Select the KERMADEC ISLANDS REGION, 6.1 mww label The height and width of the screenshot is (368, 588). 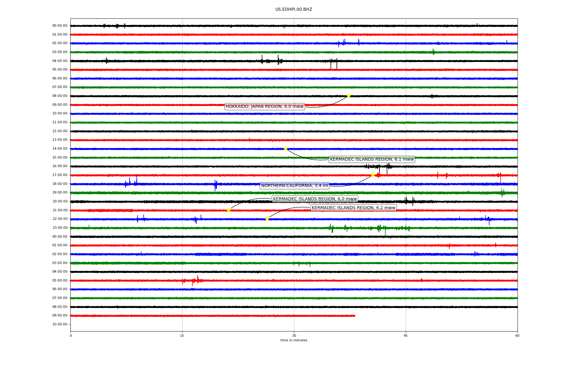372,159
